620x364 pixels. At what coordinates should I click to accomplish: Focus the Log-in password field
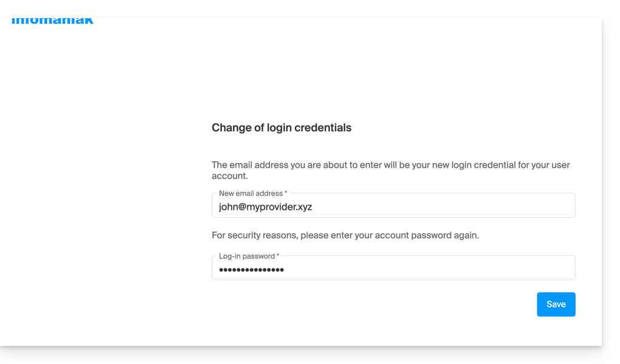[393, 269]
